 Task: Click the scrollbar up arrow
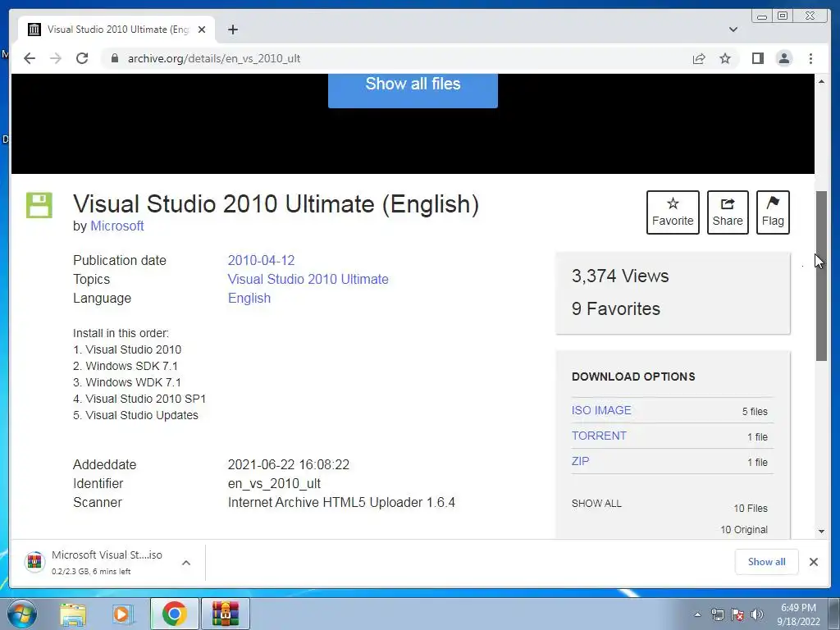[821, 81]
